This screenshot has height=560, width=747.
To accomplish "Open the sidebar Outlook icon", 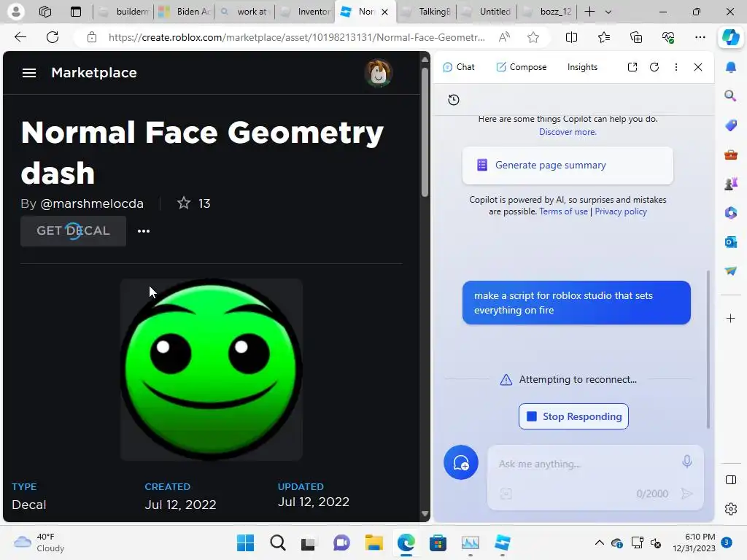I will pyautogui.click(x=731, y=242).
